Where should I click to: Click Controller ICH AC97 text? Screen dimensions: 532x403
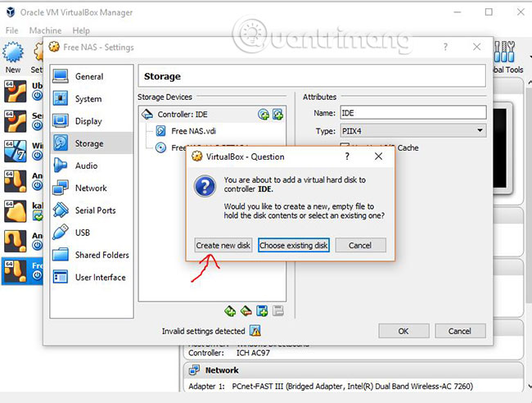tap(229, 353)
